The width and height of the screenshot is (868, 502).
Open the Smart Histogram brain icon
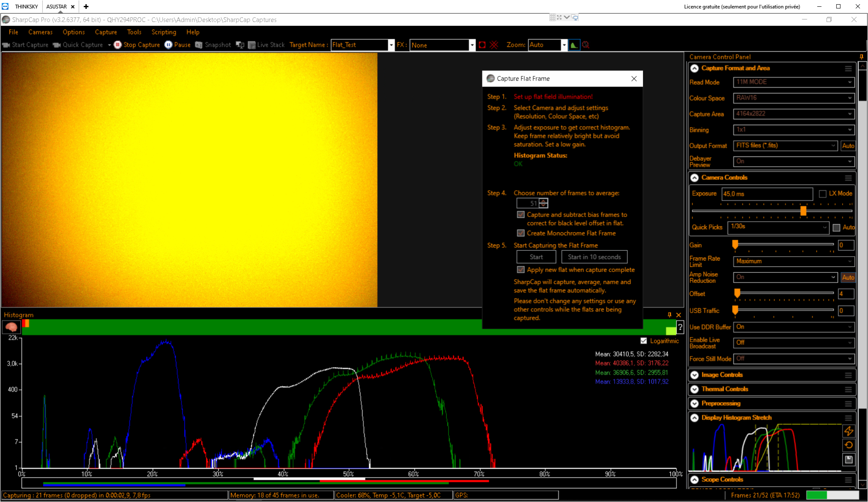[x=11, y=327]
